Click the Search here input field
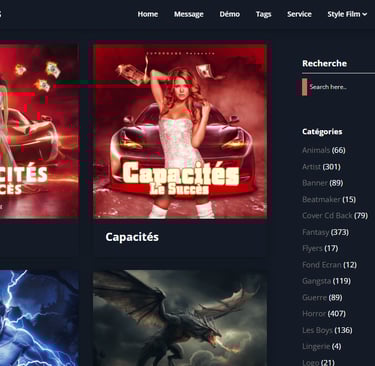 [338, 87]
